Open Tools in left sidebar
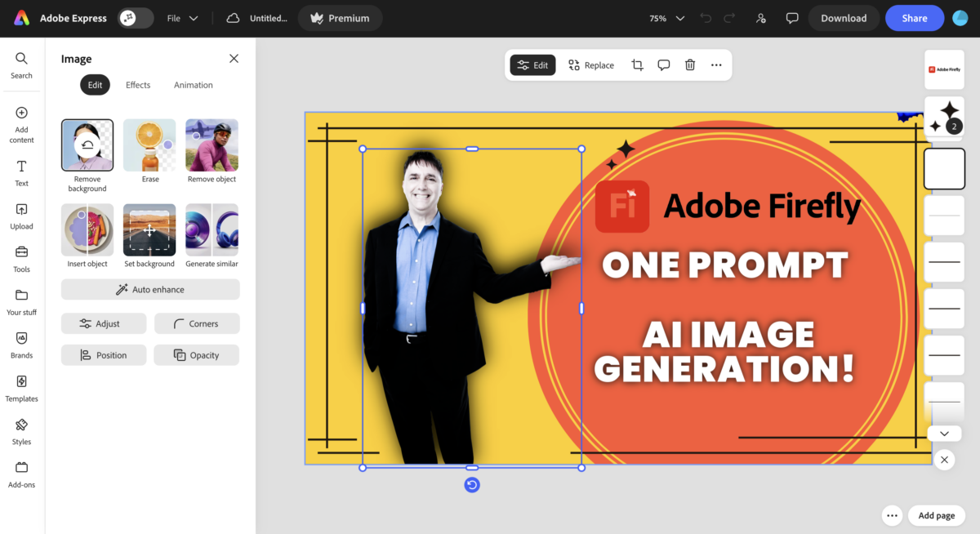The image size is (980, 534). [21, 259]
